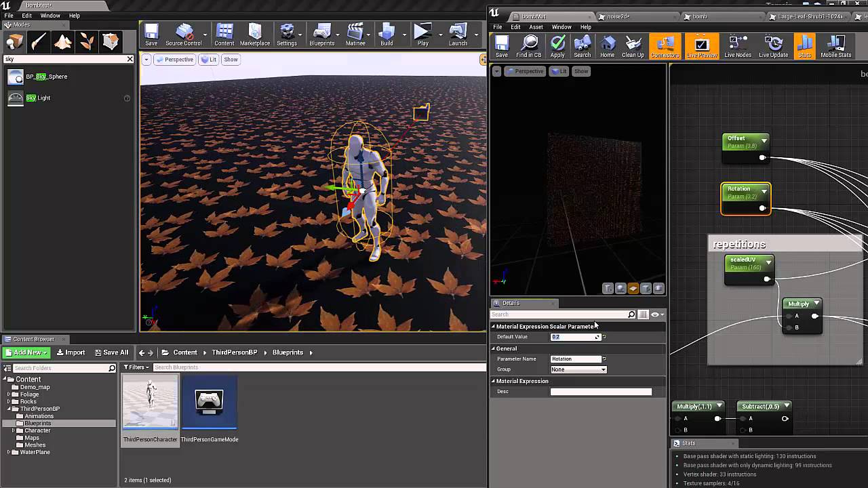The width and height of the screenshot is (868, 488).
Task: Open the Details eye view options dropdown
Action: pyautogui.click(x=657, y=314)
